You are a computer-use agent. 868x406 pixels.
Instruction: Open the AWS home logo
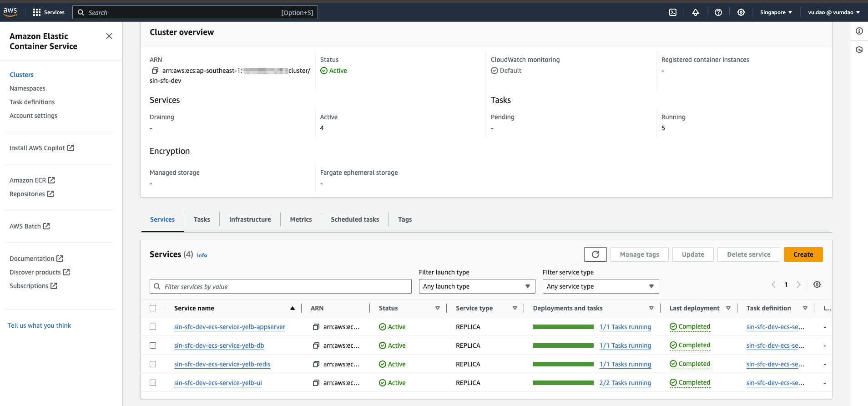click(10, 12)
